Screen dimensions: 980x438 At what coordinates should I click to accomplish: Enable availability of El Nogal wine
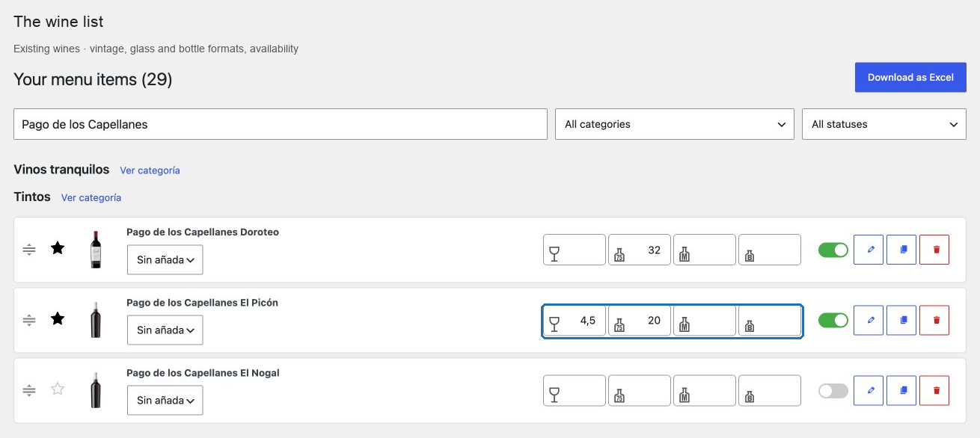833,390
